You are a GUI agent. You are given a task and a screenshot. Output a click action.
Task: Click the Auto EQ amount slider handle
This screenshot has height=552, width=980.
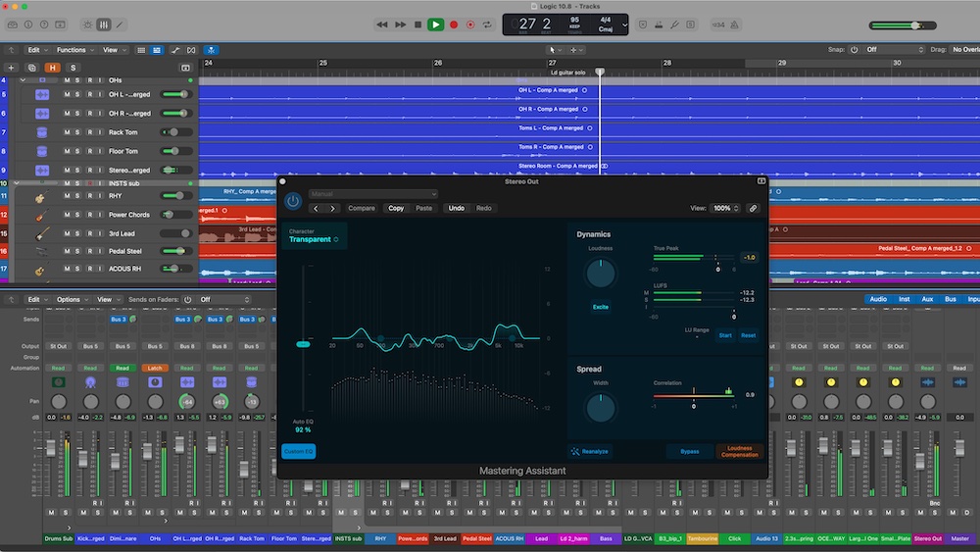[x=303, y=344]
